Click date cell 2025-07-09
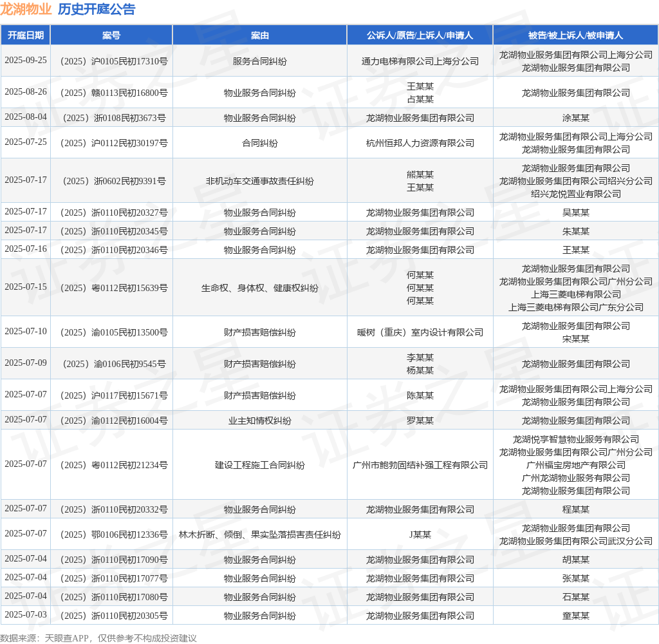Viewport: 659px width, 644px height. [26, 363]
